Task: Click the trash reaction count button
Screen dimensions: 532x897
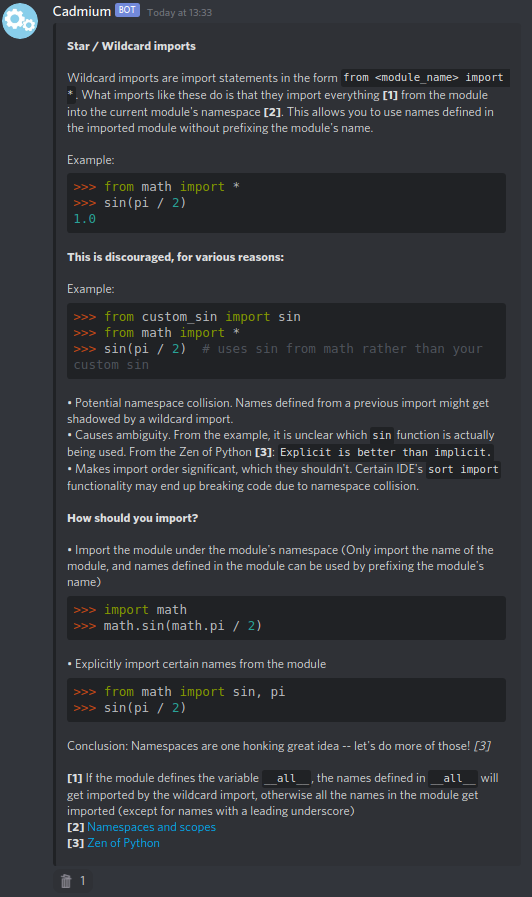Action: tap(74, 881)
